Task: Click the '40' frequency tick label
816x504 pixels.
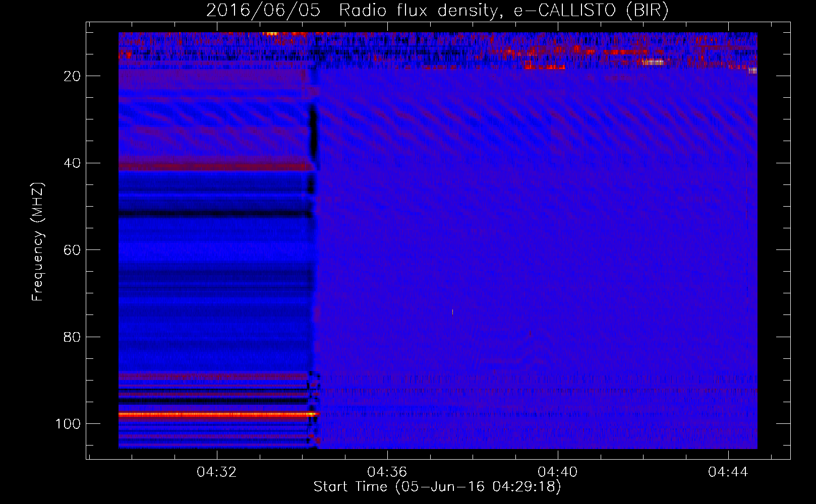Action: point(72,163)
